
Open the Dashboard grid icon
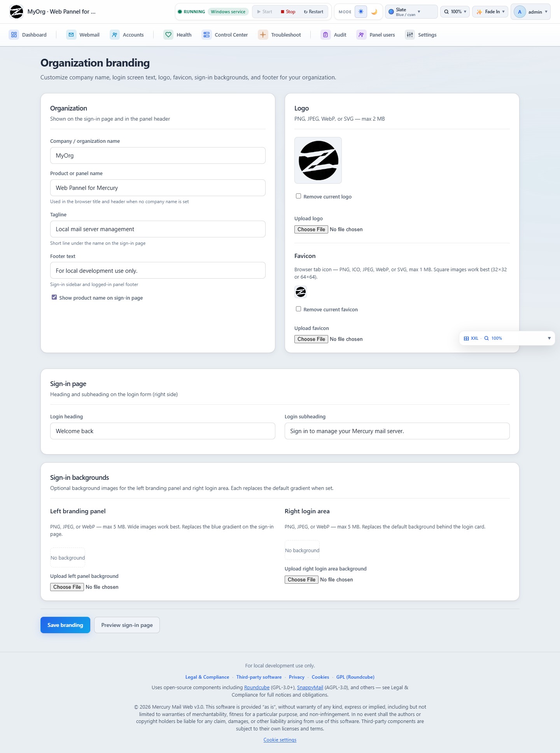[14, 35]
